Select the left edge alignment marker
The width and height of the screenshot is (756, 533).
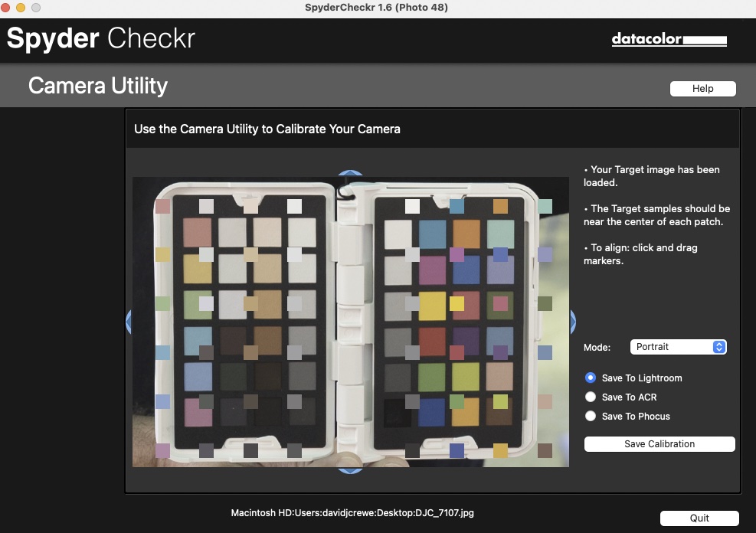pyautogui.click(x=130, y=322)
